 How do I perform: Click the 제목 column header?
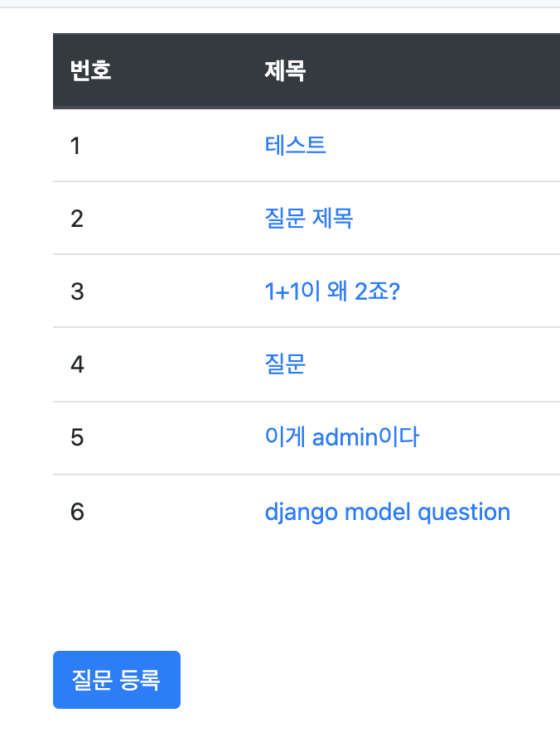[x=285, y=70]
